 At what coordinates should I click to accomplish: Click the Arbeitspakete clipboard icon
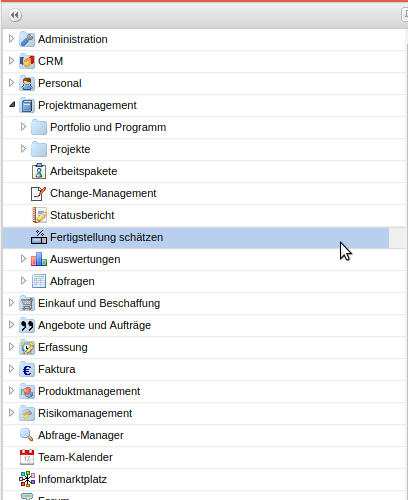(39, 171)
